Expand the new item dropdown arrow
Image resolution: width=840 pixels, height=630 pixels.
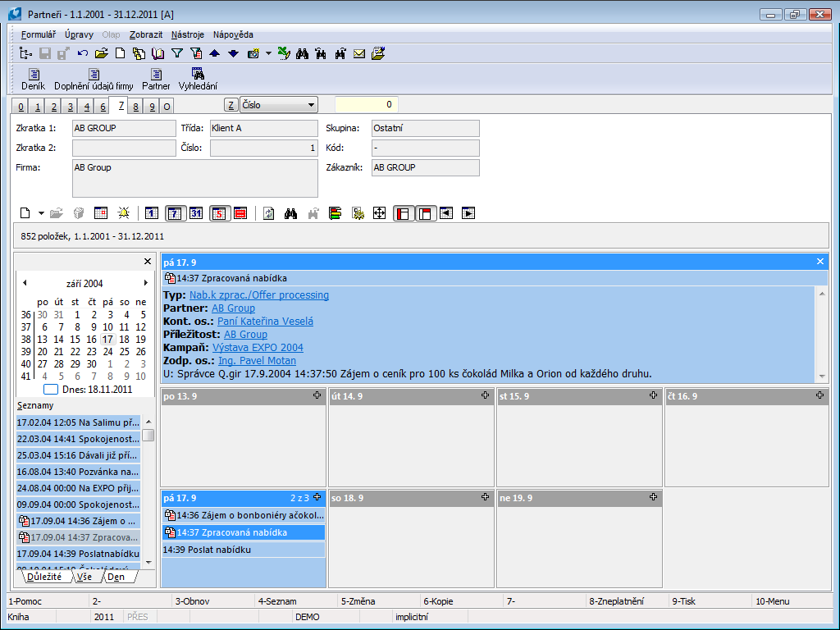click(x=41, y=213)
